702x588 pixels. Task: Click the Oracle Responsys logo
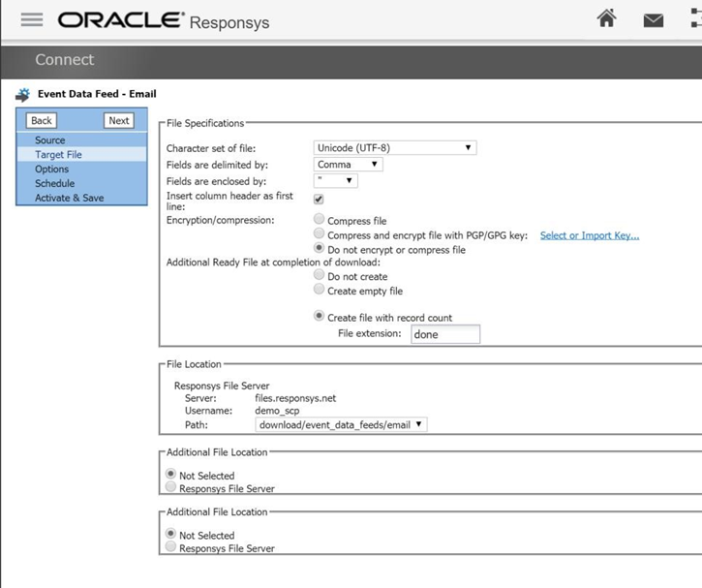tap(164, 20)
